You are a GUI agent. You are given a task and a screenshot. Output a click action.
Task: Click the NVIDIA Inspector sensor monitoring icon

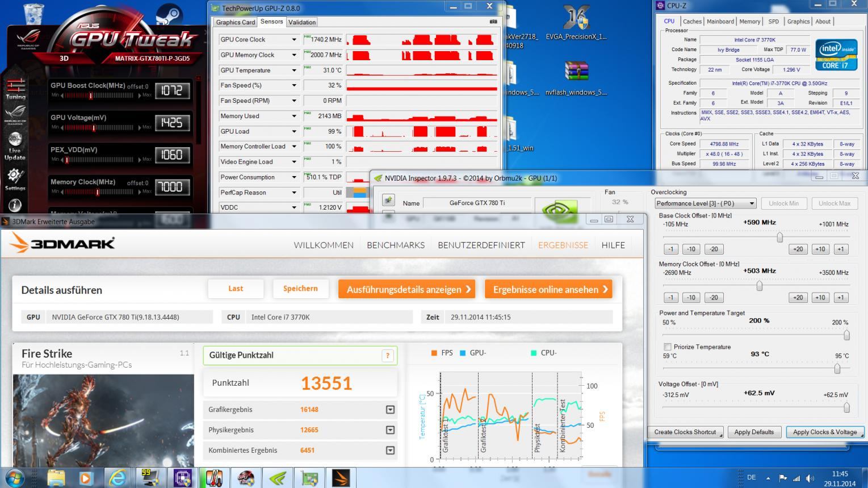(x=388, y=200)
